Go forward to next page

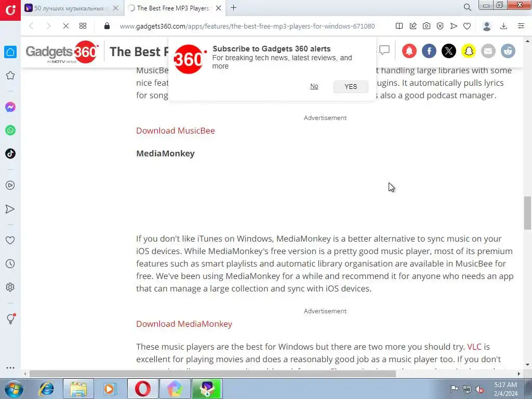(48, 26)
